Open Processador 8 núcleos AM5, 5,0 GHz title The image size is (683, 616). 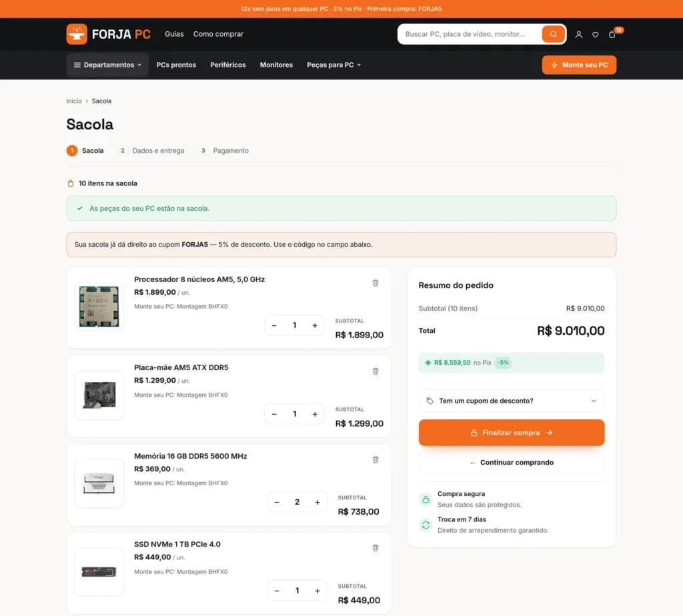[x=199, y=279]
